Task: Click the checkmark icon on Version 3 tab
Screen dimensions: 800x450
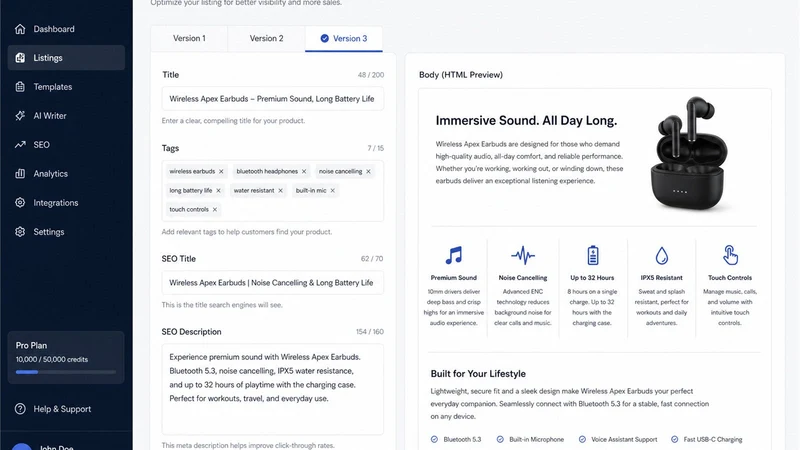Action: pyautogui.click(x=324, y=38)
